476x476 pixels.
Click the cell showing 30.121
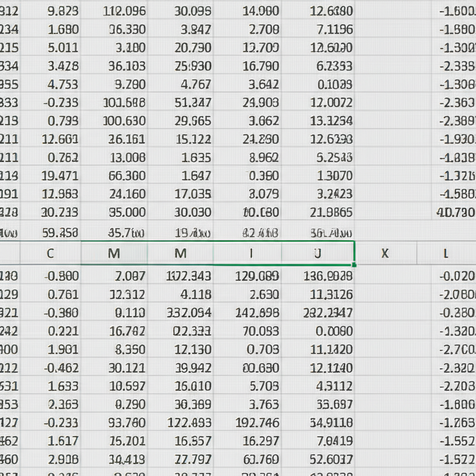[x=114, y=368]
